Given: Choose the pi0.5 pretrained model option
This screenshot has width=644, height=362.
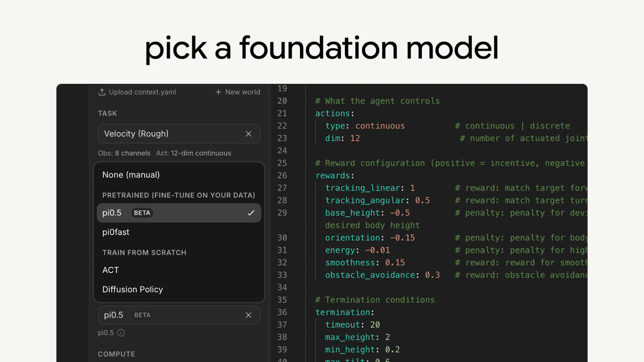Looking at the screenshot, I should (x=179, y=213).
